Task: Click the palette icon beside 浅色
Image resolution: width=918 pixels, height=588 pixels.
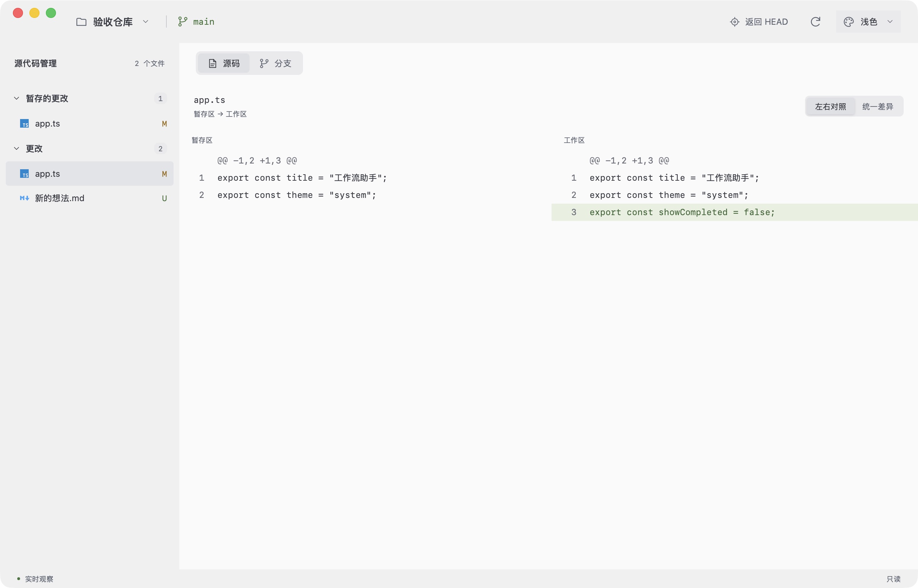Action: (x=848, y=22)
